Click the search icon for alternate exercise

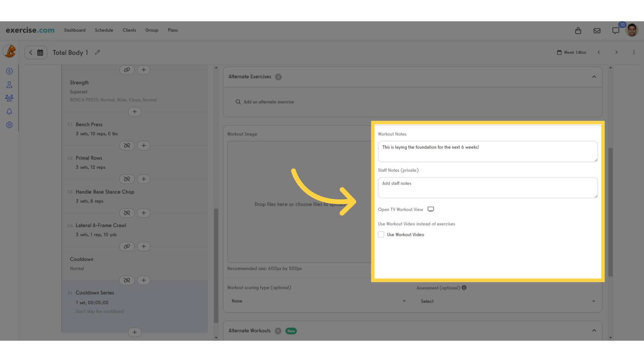pos(238,102)
